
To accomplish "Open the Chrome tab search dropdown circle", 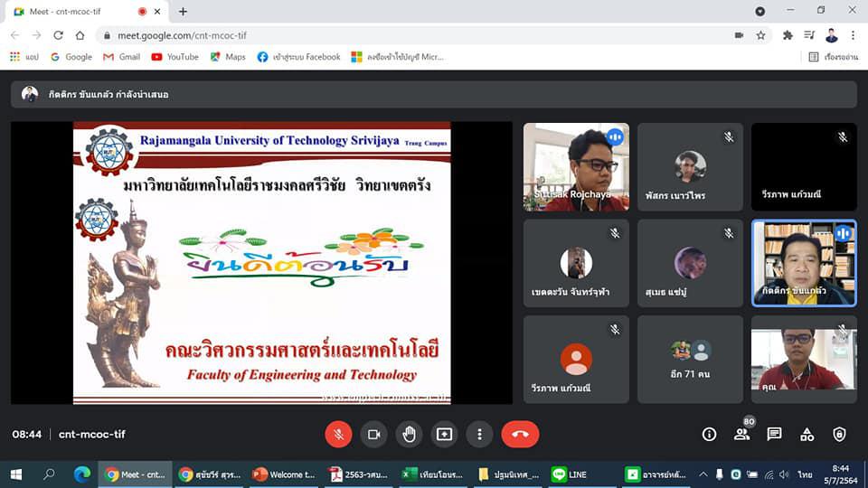I will click(x=760, y=11).
